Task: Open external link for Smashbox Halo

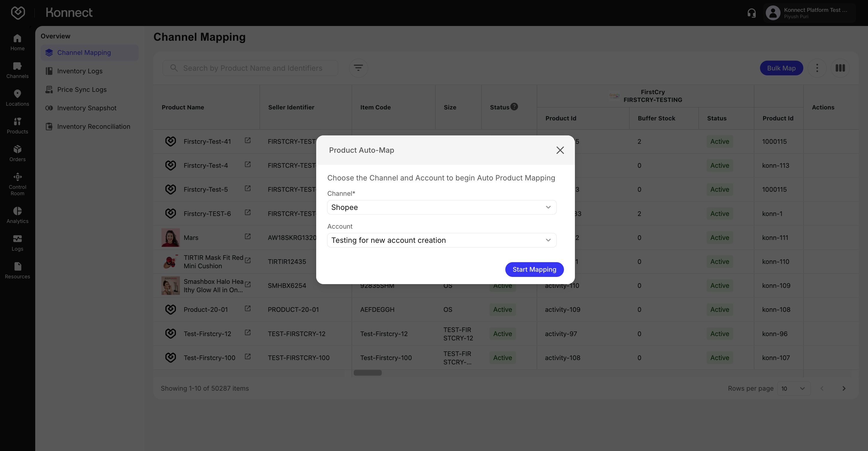Action: tap(248, 284)
